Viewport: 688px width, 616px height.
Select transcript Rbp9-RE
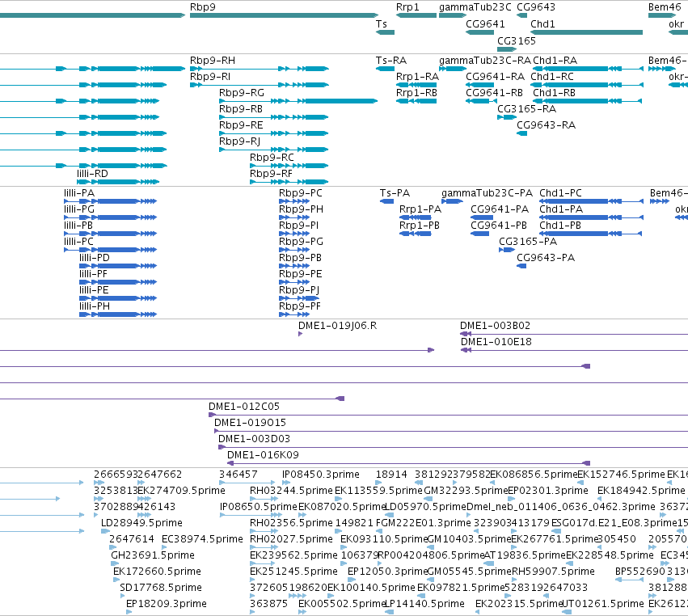click(274, 133)
